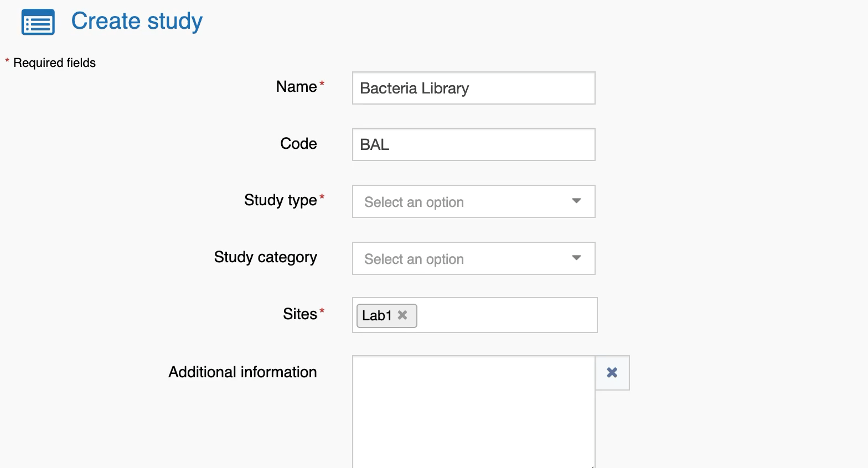868x468 pixels.
Task: Focus the Name field containing Bacteria Library
Action: click(473, 88)
